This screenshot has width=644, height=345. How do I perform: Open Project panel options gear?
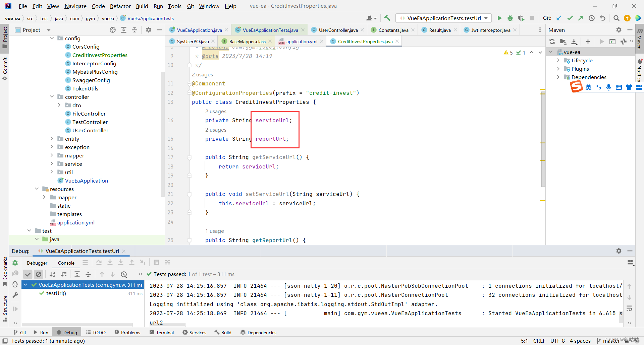149,30
